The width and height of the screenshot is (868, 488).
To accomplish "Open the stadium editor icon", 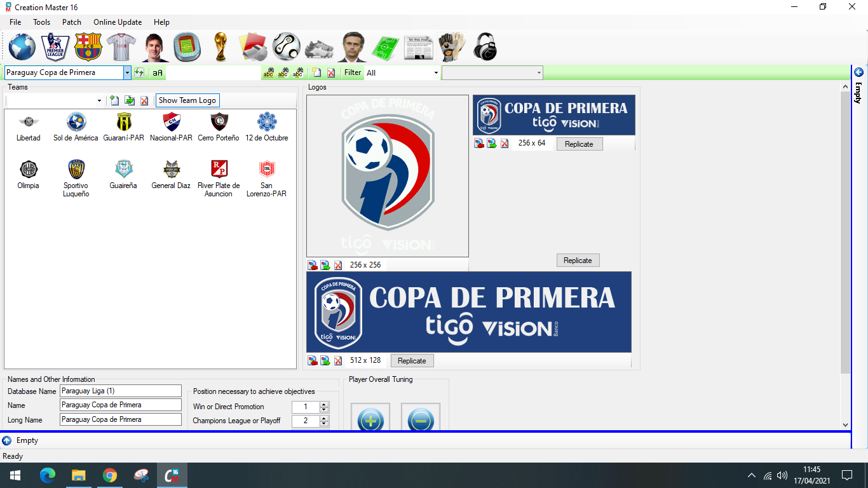I will coord(187,47).
